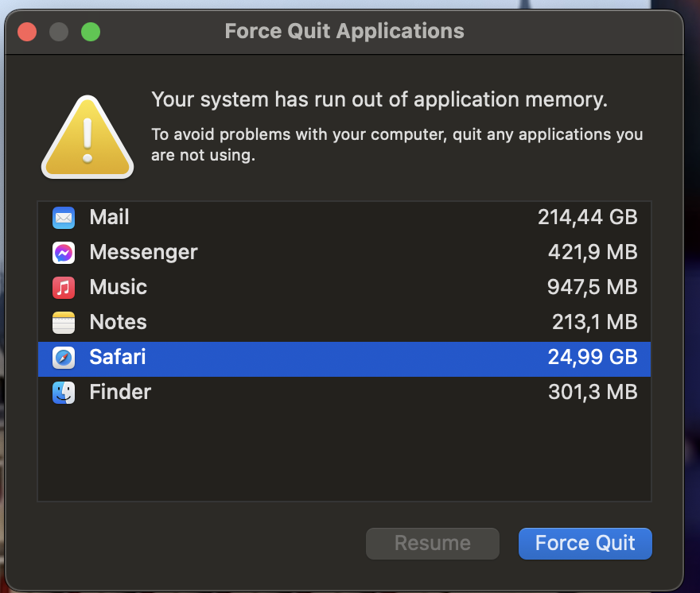700x593 pixels.
Task: Click the greyed Resume button
Action: point(432,544)
